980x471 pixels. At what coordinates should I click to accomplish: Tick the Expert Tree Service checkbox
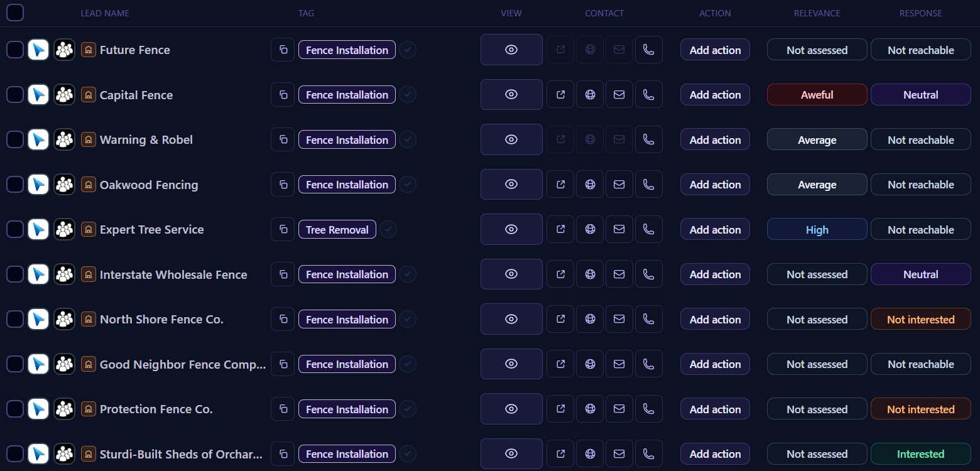15,230
